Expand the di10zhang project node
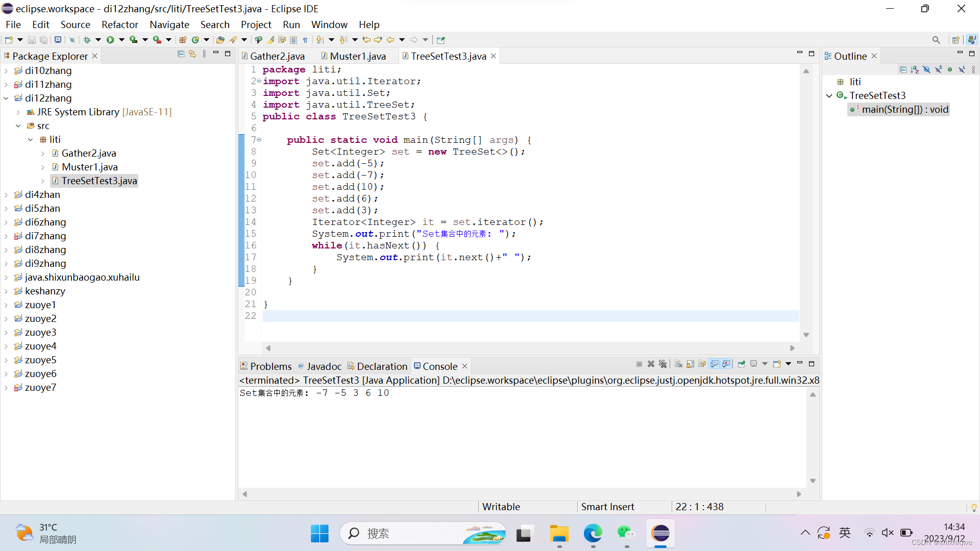Viewport: 980px width, 551px height. coord(6,71)
